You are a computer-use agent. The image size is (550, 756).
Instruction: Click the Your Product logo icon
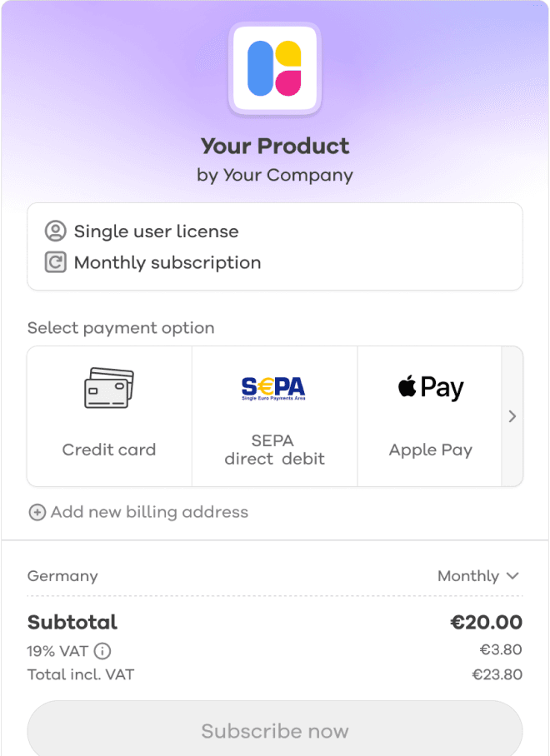(275, 69)
